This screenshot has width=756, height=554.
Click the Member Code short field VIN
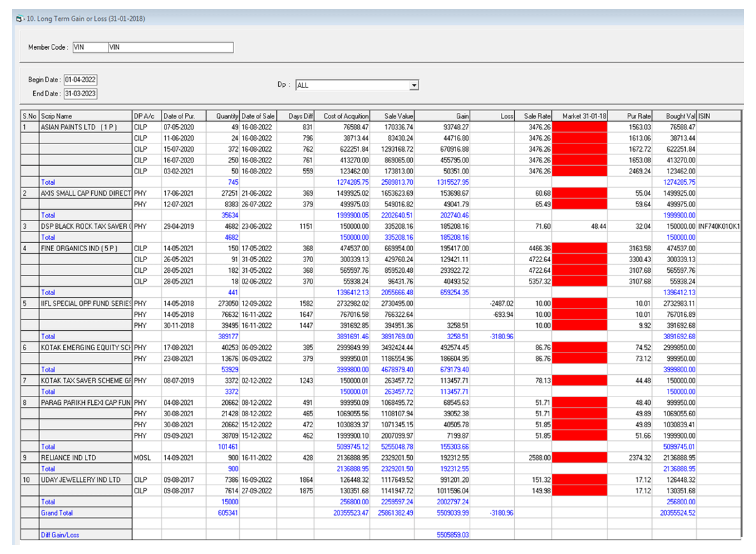coord(90,47)
